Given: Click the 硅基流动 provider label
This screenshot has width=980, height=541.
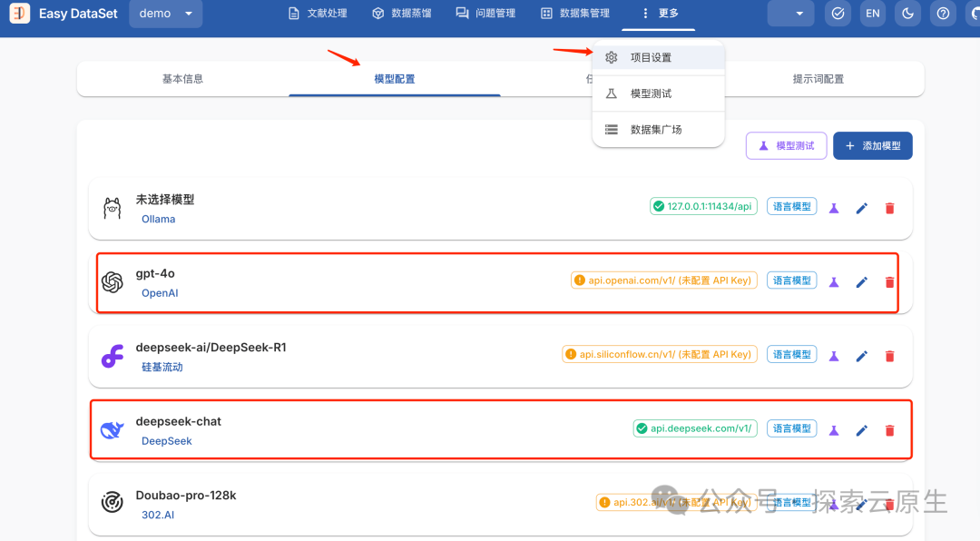Looking at the screenshot, I should (x=162, y=367).
